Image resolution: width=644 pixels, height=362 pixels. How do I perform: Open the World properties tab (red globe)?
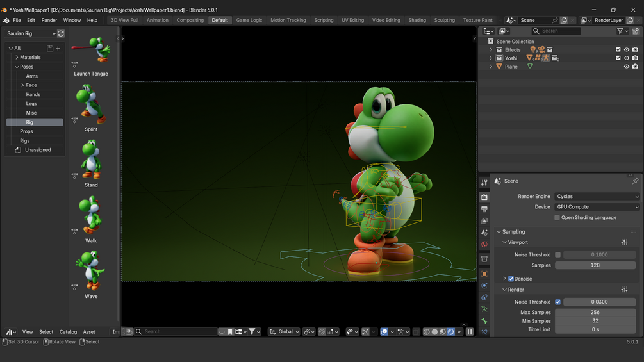click(484, 245)
